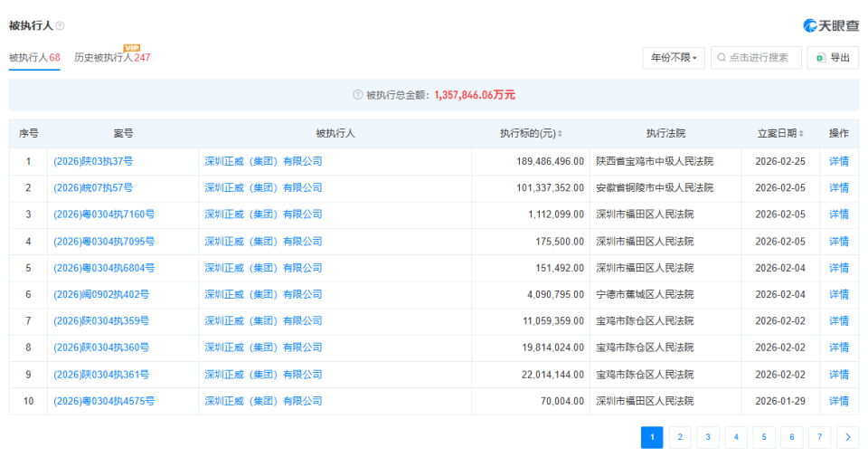
Task: Click date 2026-02-25
Action: (x=780, y=161)
